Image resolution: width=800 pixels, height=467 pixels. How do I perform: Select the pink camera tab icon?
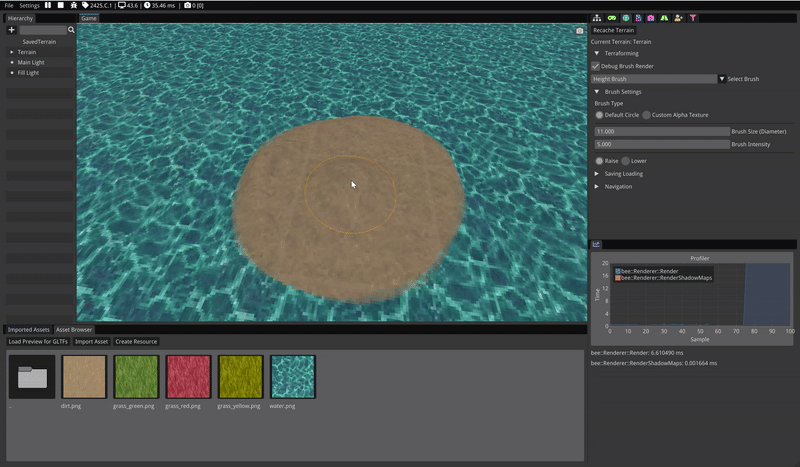click(x=650, y=18)
